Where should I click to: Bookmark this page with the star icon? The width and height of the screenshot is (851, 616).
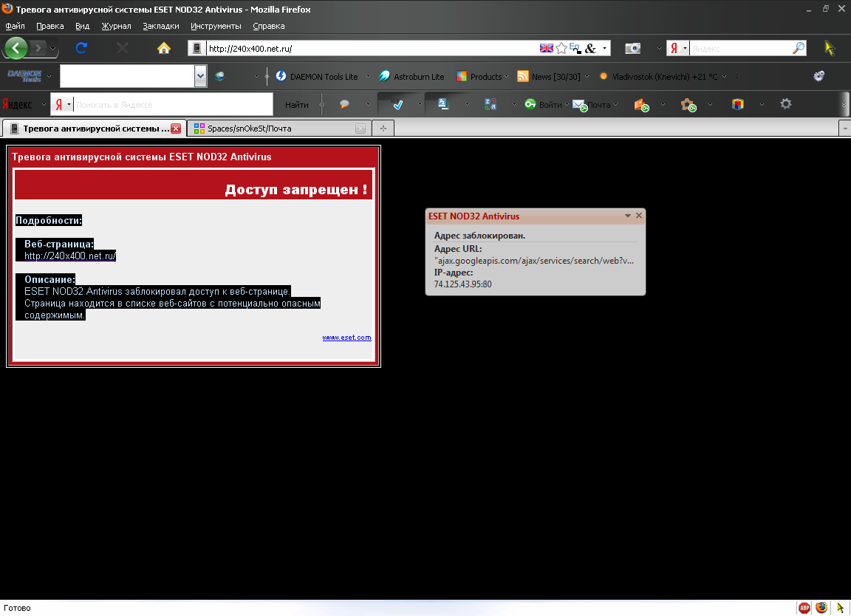(561, 48)
